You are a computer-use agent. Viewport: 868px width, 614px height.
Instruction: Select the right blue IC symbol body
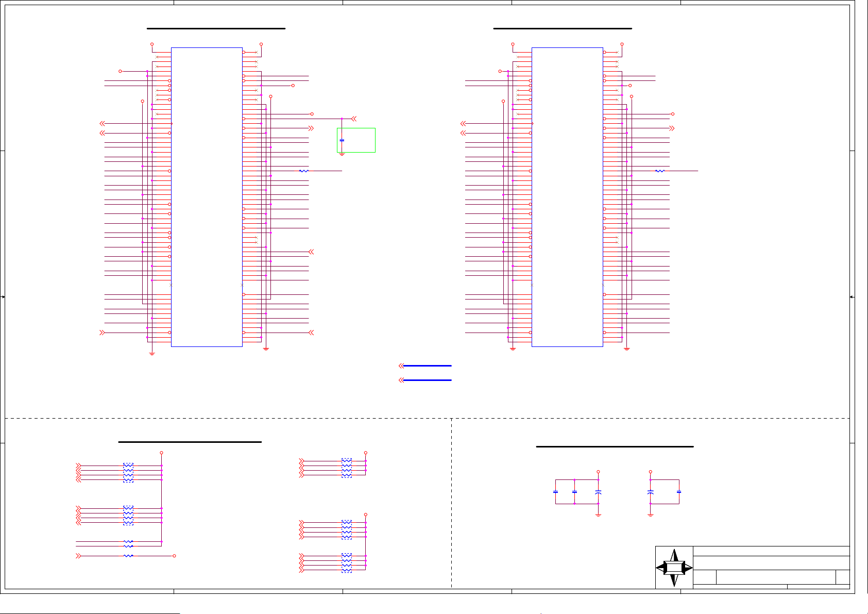[567, 197]
